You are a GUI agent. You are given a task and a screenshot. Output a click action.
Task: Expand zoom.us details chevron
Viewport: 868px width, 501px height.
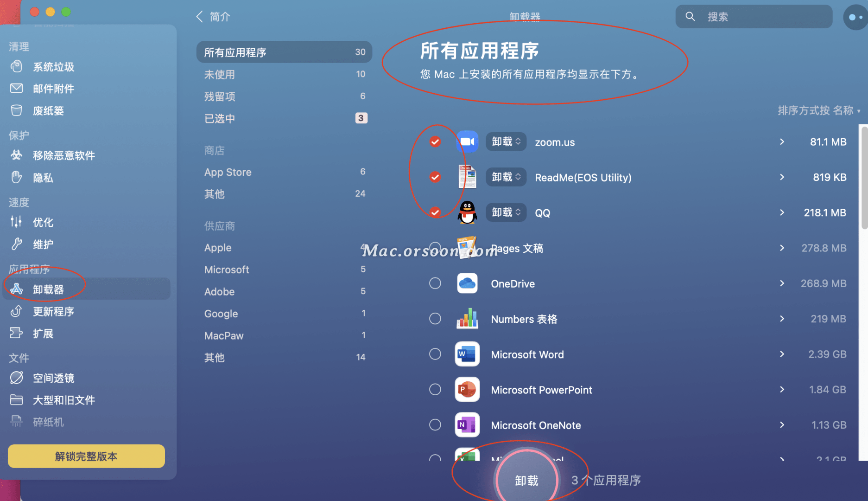[782, 141]
